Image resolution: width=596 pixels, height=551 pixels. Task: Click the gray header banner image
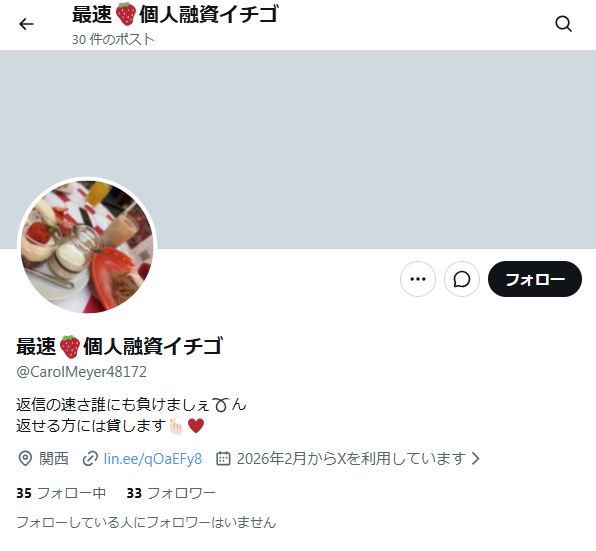tap(298, 149)
